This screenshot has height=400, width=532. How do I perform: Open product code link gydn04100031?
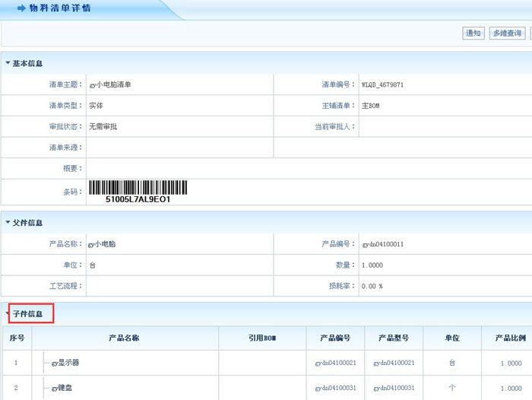(335, 389)
